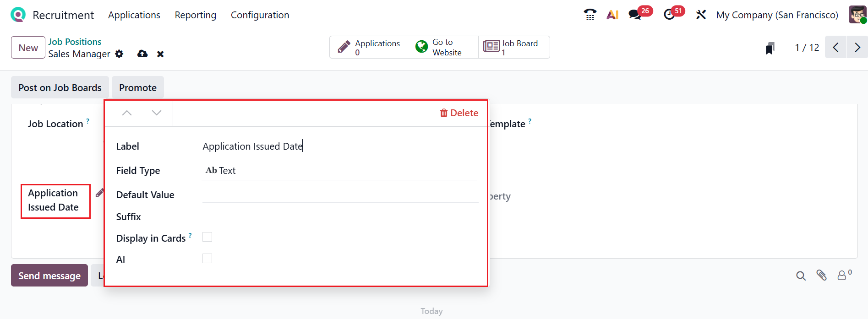Image resolution: width=868 pixels, height=319 pixels.
Task: Open the Reporting menu
Action: point(195,15)
